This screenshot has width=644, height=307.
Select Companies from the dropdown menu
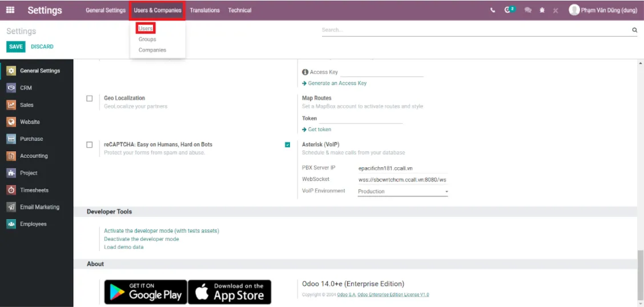[x=152, y=50]
